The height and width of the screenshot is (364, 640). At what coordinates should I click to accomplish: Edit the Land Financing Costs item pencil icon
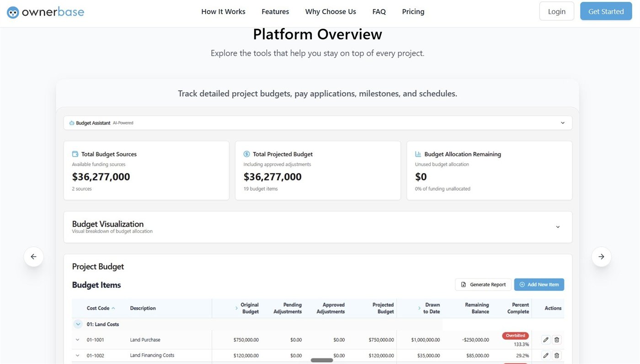click(545, 355)
